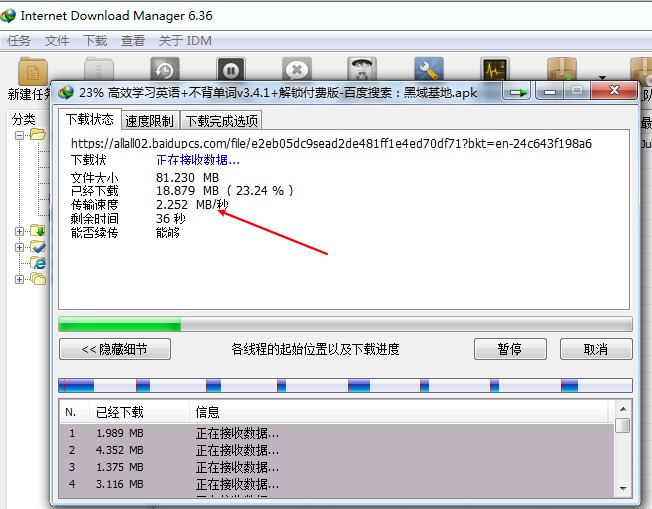Switch to the 下载状态 tab

point(89,120)
